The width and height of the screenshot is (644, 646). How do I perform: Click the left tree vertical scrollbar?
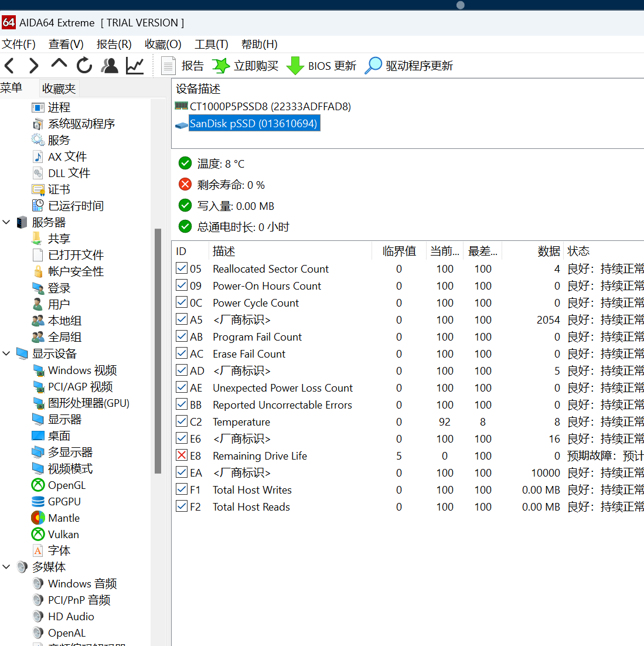[x=158, y=350]
